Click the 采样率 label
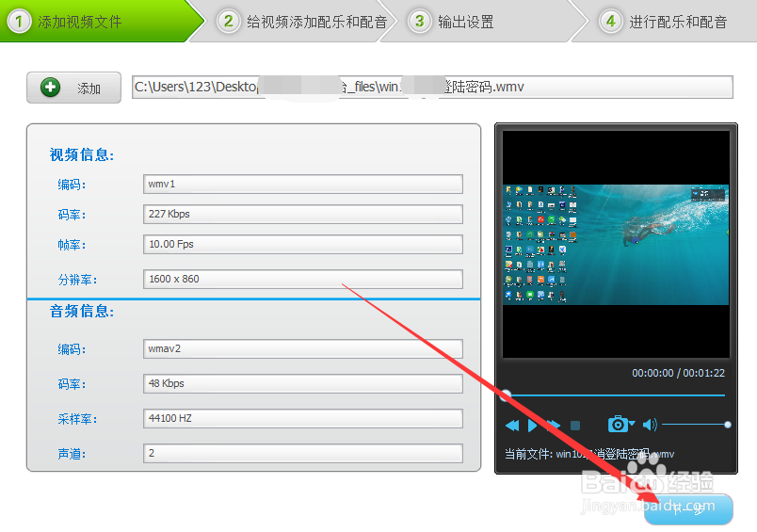 77,419
